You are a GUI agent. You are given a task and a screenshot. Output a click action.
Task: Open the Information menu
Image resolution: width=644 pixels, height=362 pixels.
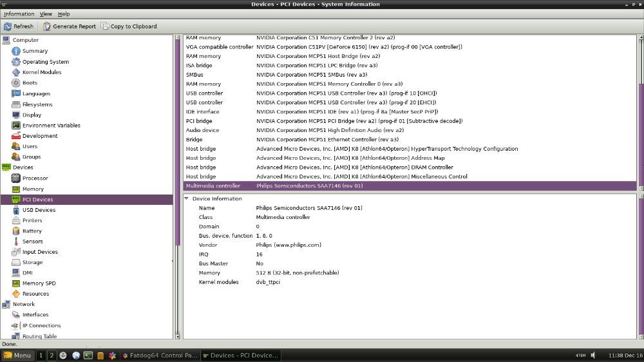click(19, 14)
